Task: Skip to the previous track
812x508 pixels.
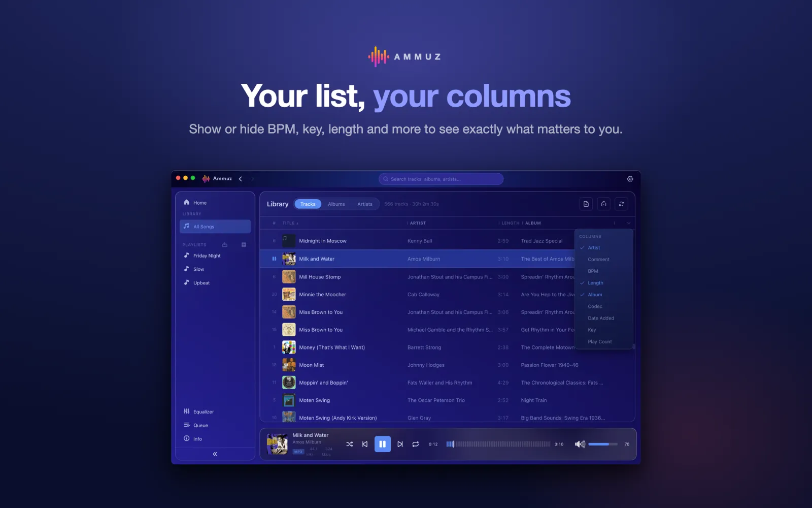Action: 365,444
